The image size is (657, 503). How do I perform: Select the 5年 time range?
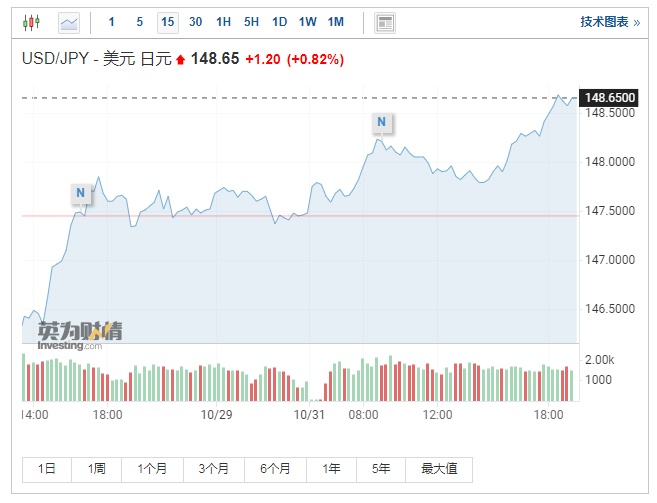381,469
